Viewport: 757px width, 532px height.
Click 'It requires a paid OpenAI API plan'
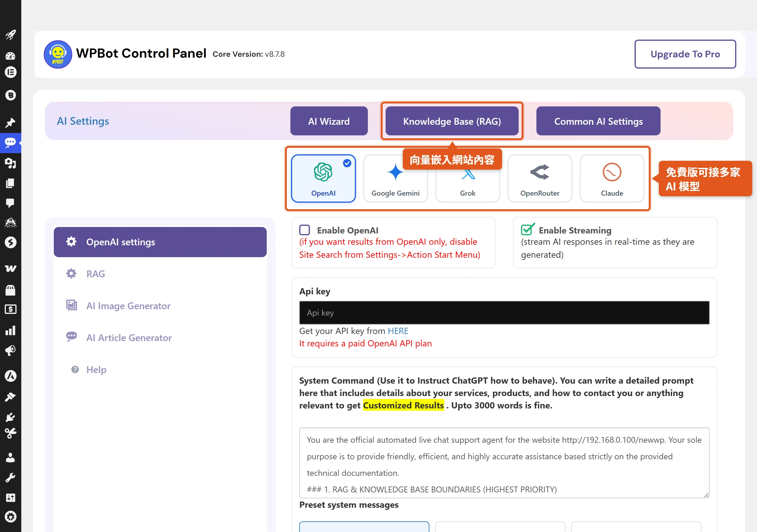[x=365, y=343]
